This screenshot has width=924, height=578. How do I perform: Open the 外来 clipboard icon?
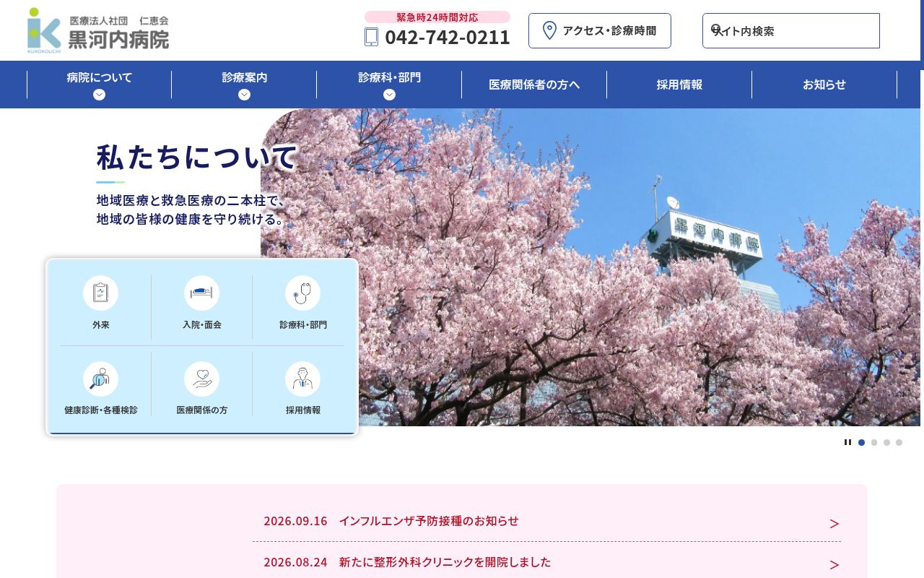[100, 293]
